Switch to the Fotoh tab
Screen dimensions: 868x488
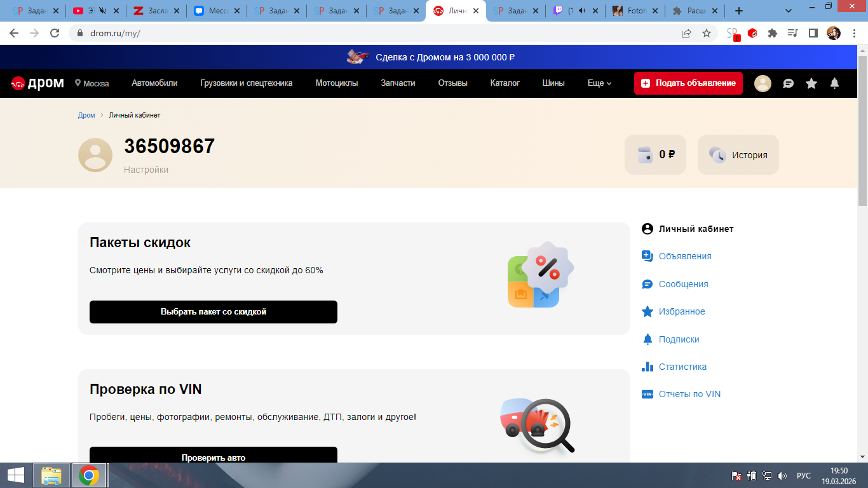tap(635, 11)
